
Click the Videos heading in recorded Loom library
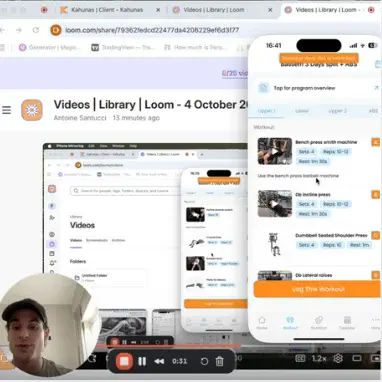tap(82, 225)
